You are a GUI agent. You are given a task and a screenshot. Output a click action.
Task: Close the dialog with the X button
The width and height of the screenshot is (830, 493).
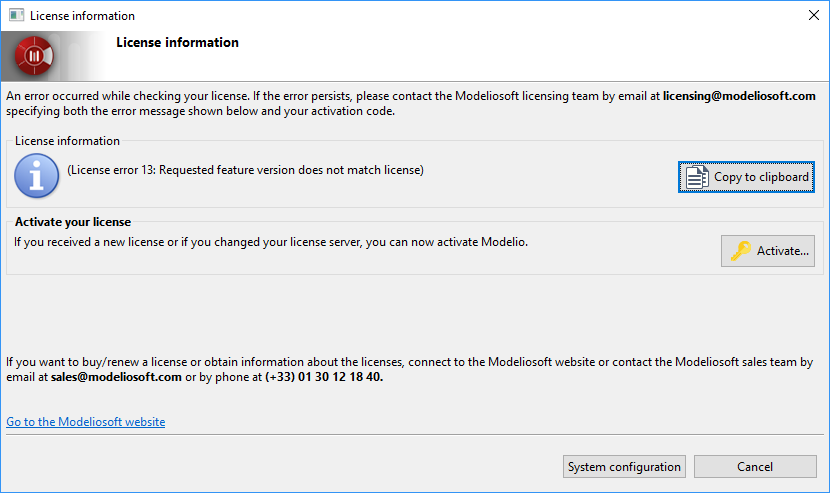tap(814, 15)
